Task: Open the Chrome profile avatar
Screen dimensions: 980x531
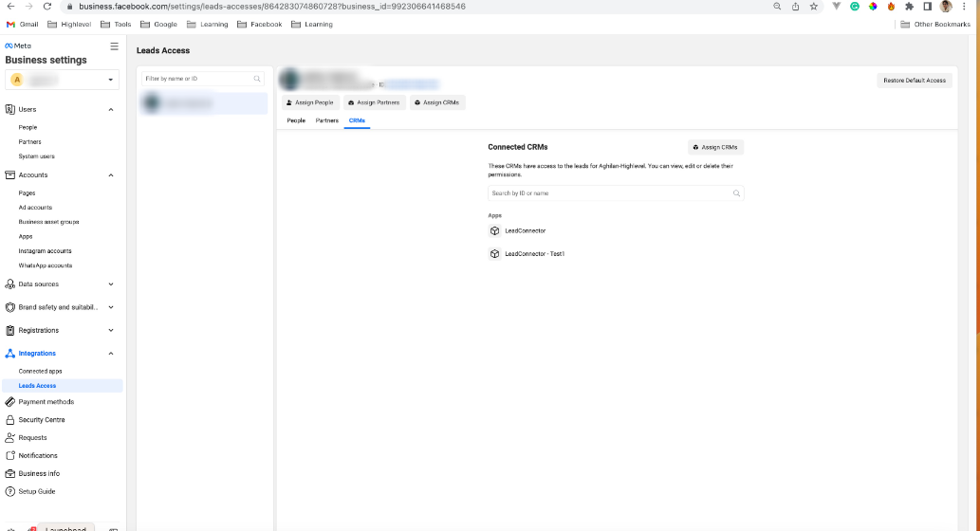Action: [946, 7]
